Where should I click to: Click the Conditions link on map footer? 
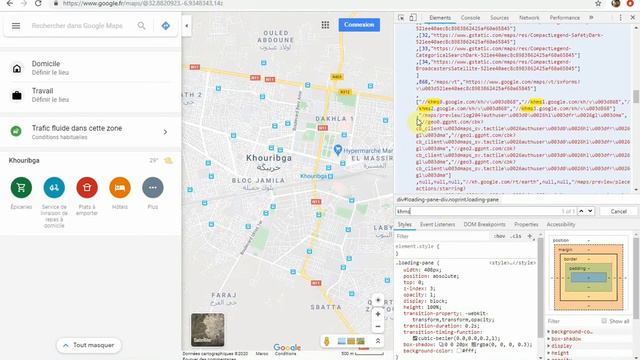point(285,354)
